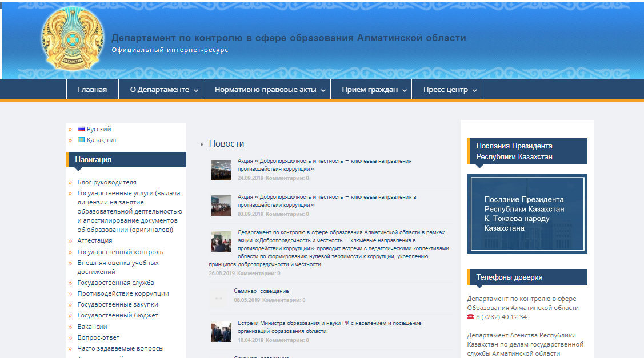Open Внешняя оценка учебных достижений link
The width and height of the screenshot is (644, 358).
coord(118,267)
